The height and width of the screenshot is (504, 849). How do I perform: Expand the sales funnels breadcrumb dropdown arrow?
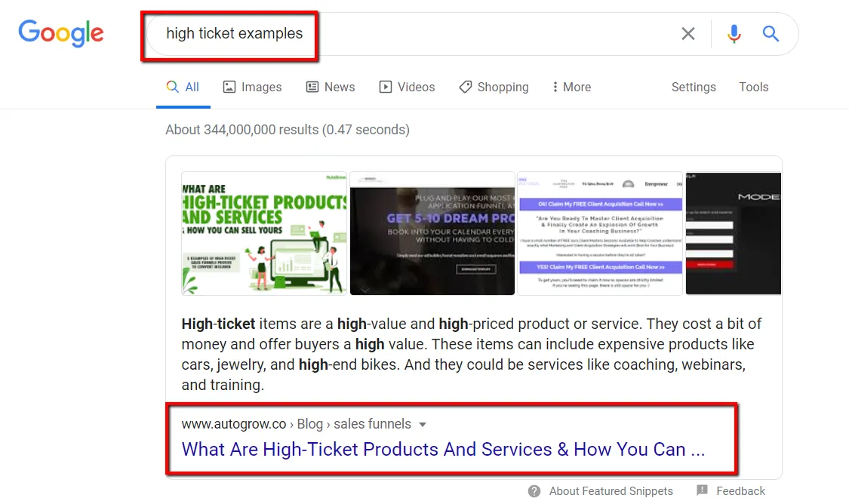[423, 424]
